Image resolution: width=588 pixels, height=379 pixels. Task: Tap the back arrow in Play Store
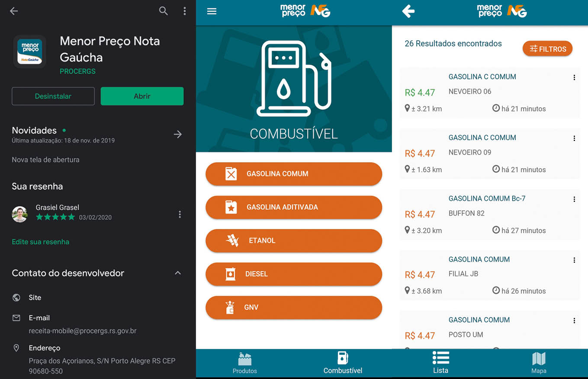(14, 11)
